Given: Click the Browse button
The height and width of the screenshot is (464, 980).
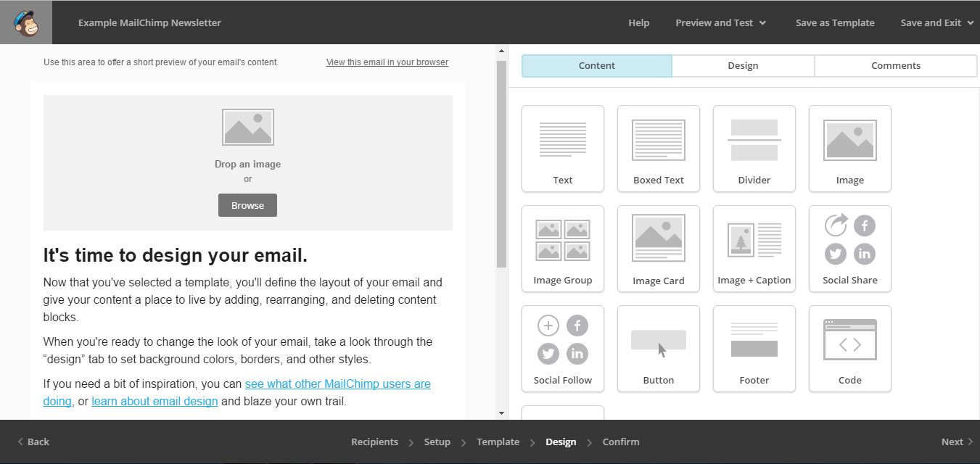Looking at the screenshot, I should [x=247, y=205].
